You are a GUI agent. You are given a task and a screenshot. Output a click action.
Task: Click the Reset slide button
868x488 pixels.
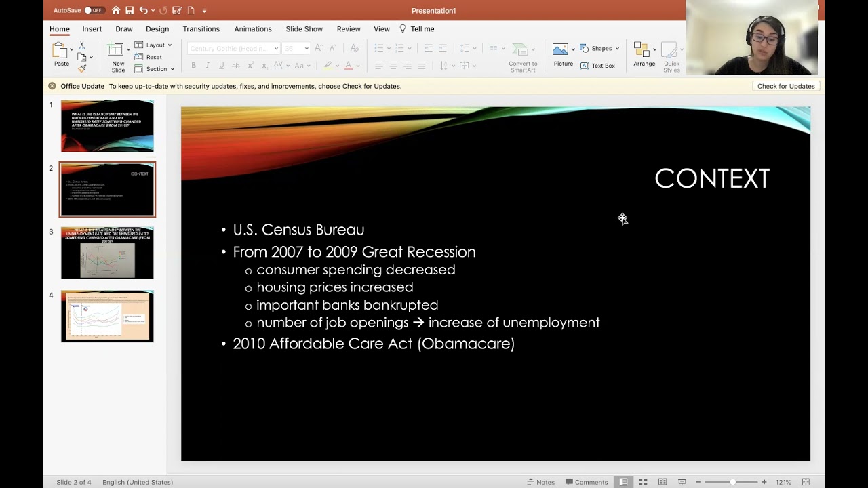tap(149, 57)
